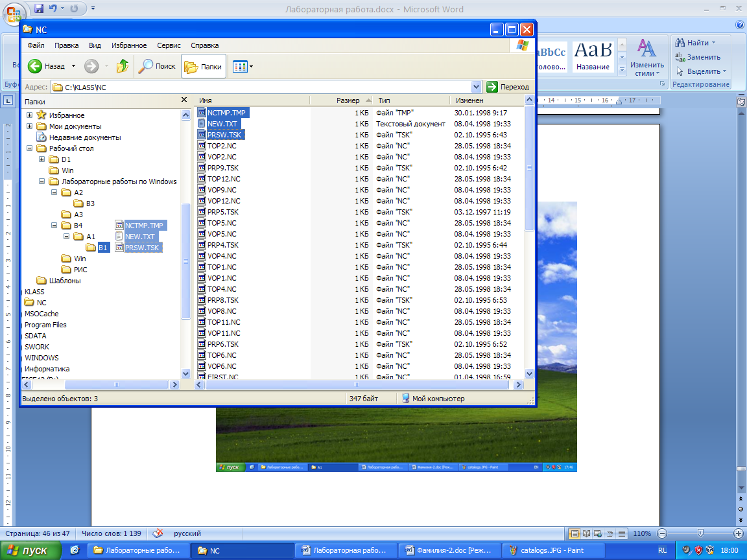Sort files by the Изменен column header
The width and height of the screenshot is (747, 560).
tap(487, 100)
